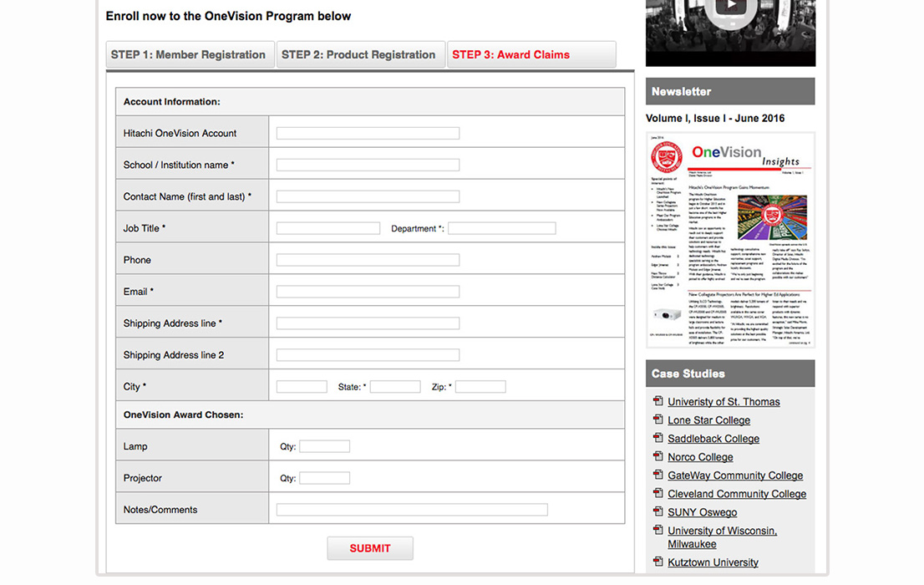The height and width of the screenshot is (585, 924).
Task: Open the STEP 2: Product Registration tab
Action: click(360, 54)
